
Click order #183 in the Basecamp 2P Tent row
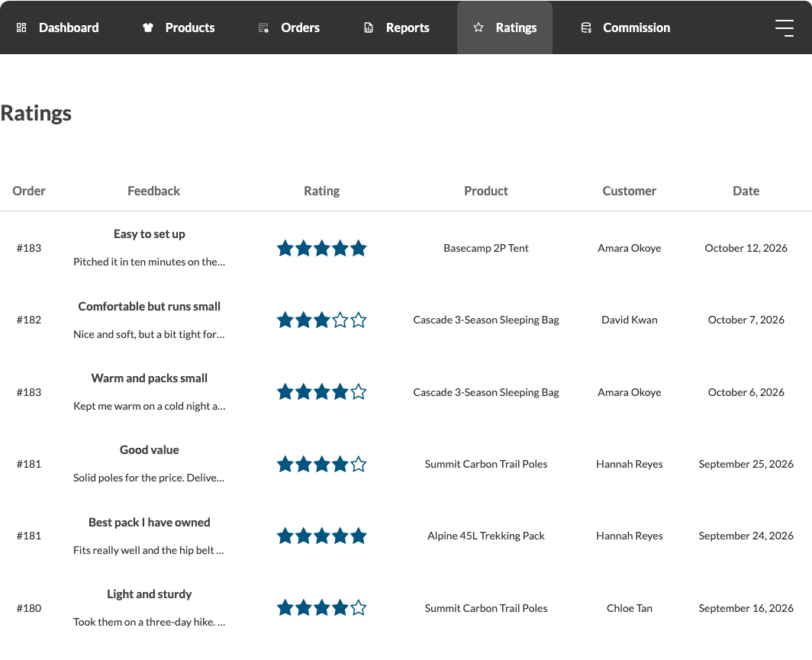pos(29,248)
